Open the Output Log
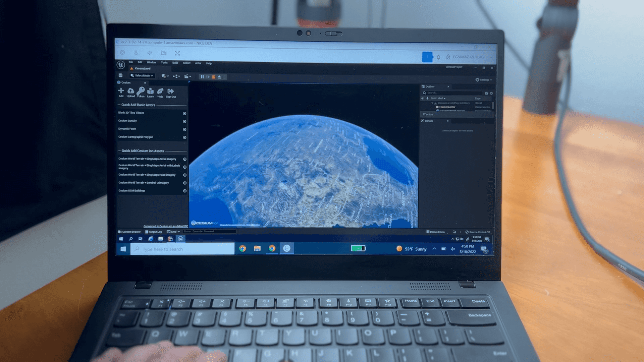644x362 pixels. (154, 232)
